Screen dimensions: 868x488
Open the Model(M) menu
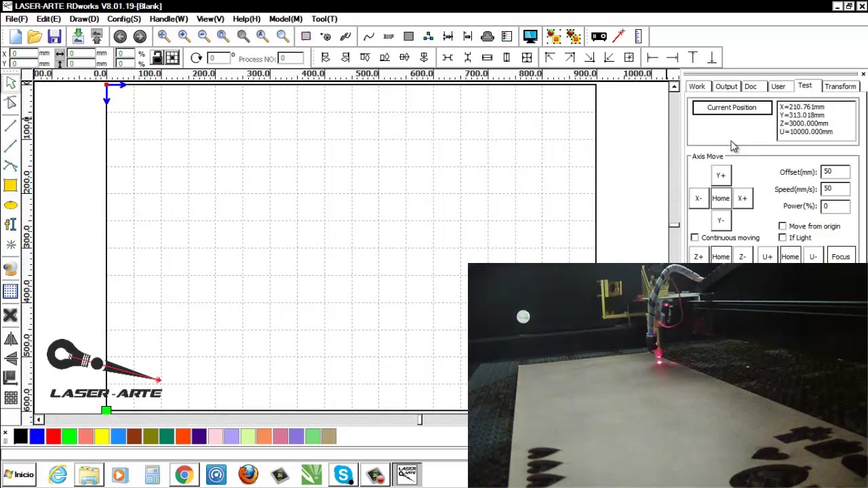[x=285, y=19]
